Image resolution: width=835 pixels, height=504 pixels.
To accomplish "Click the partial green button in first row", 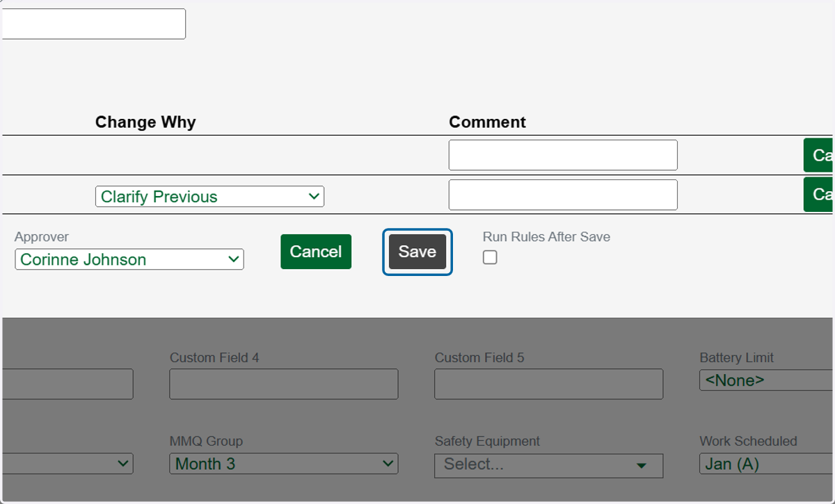I will [x=818, y=155].
